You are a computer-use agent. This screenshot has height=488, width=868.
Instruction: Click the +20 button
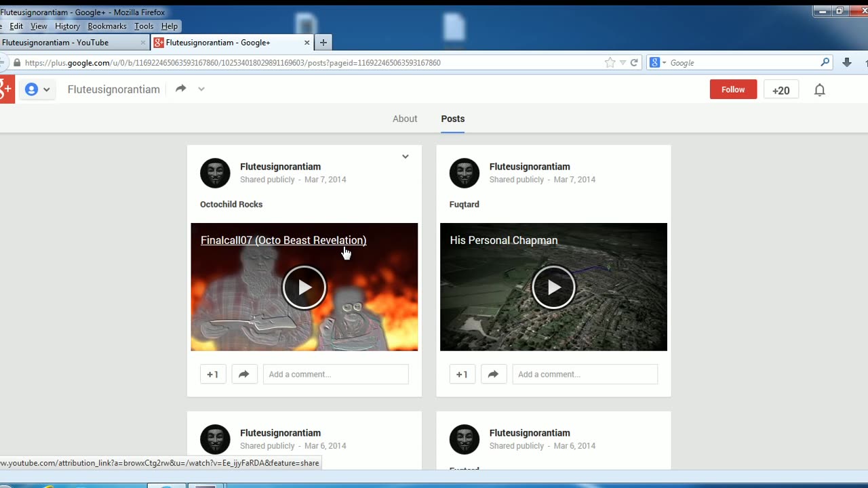click(781, 89)
